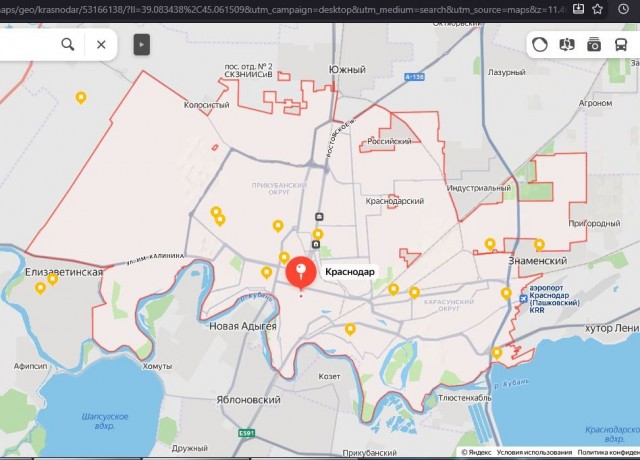Select yellow marker touching the red pin's left side

click(x=284, y=258)
